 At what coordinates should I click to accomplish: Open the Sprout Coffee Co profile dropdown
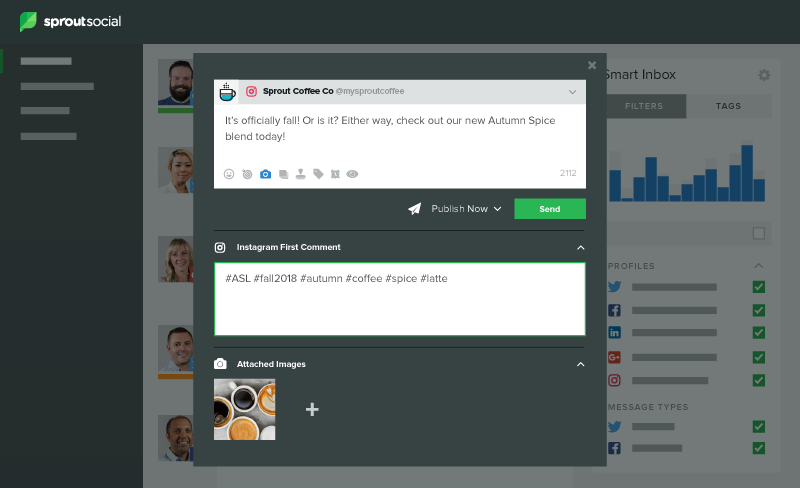572,92
